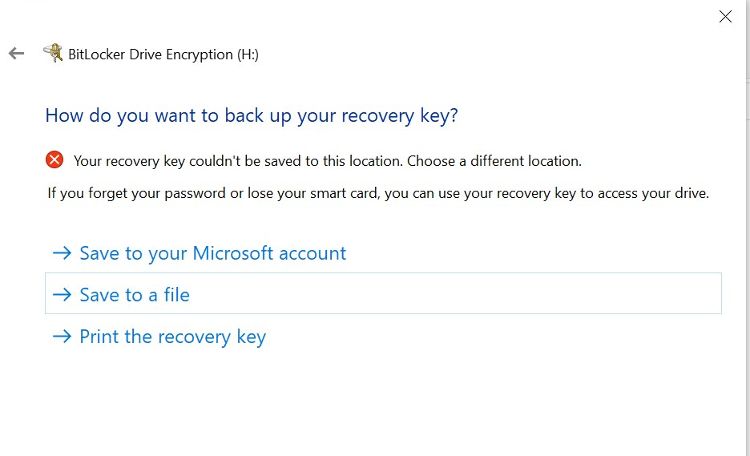Click the red error circle icon
This screenshot has width=750, height=456.
pyautogui.click(x=55, y=160)
